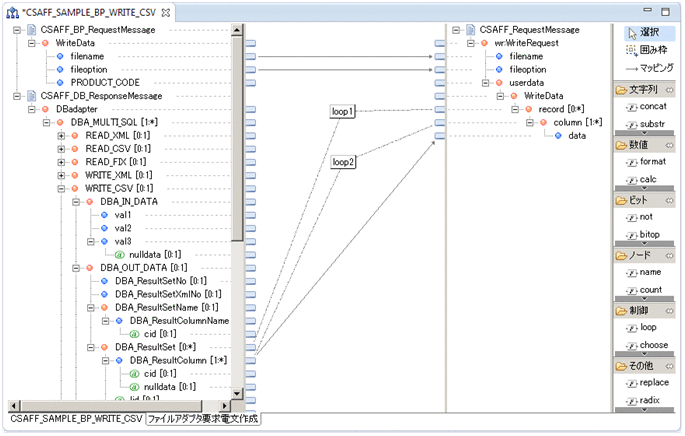Select the choose control function
The image size is (685, 436).
(650, 345)
